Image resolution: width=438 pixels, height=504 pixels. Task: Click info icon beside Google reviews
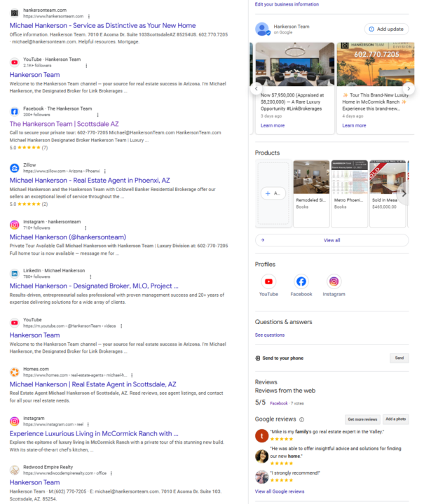coord(301,419)
